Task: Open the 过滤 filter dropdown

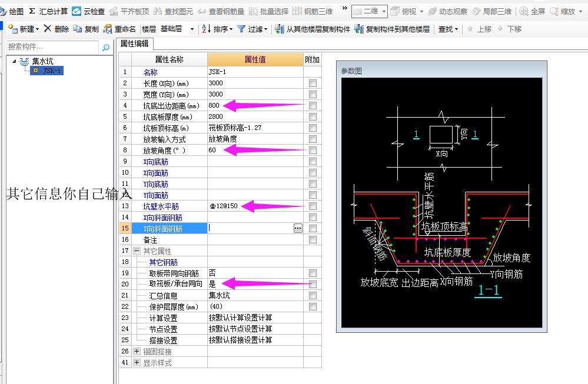Action: pos(265,29)
